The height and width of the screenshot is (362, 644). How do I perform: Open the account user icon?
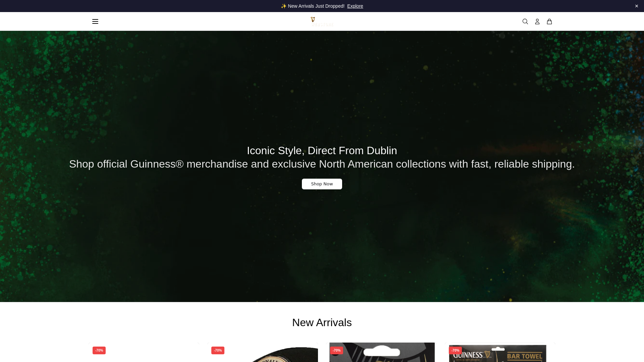tap(537, 21)
